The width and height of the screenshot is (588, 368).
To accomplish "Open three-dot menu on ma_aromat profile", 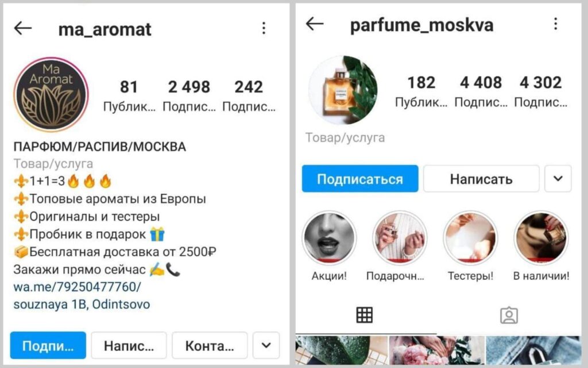I will (264, 28).
